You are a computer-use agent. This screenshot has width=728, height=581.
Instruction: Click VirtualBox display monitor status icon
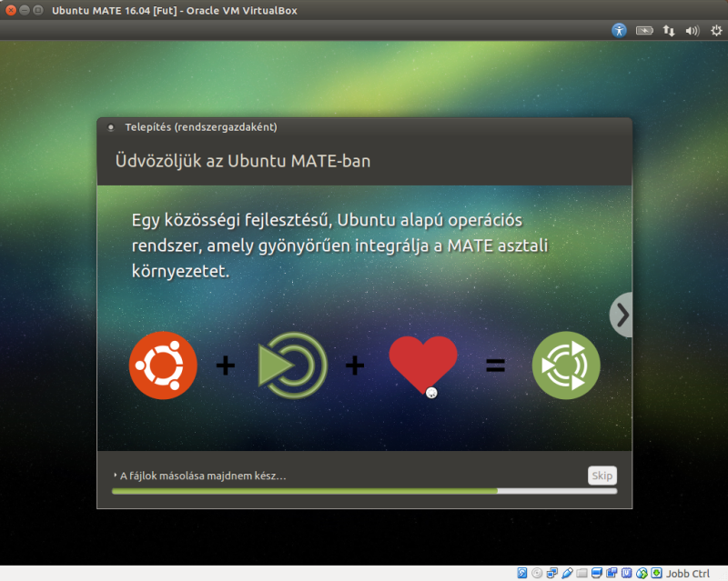coord(597,573)
